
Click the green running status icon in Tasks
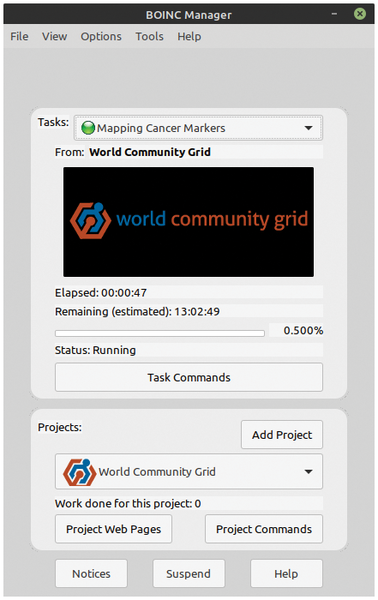(x=88, y=128)
